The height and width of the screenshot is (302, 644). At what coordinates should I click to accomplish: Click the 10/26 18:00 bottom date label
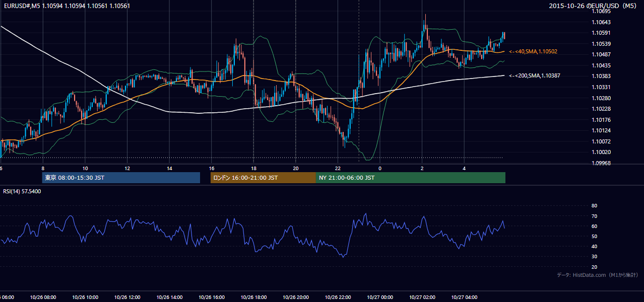pos(253,297)
